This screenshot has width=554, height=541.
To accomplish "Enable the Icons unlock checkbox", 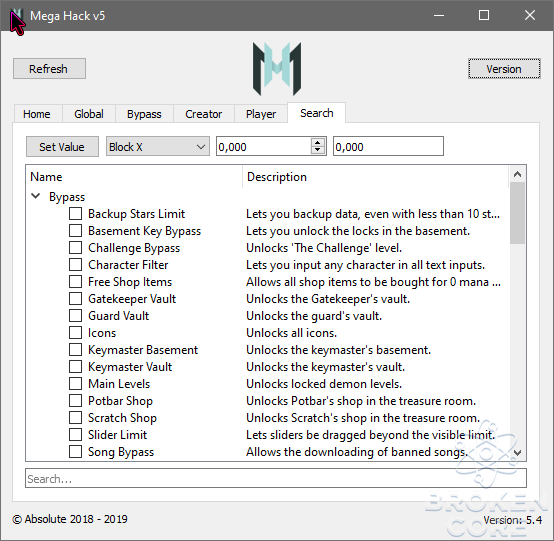I will (x=75, y=333).
